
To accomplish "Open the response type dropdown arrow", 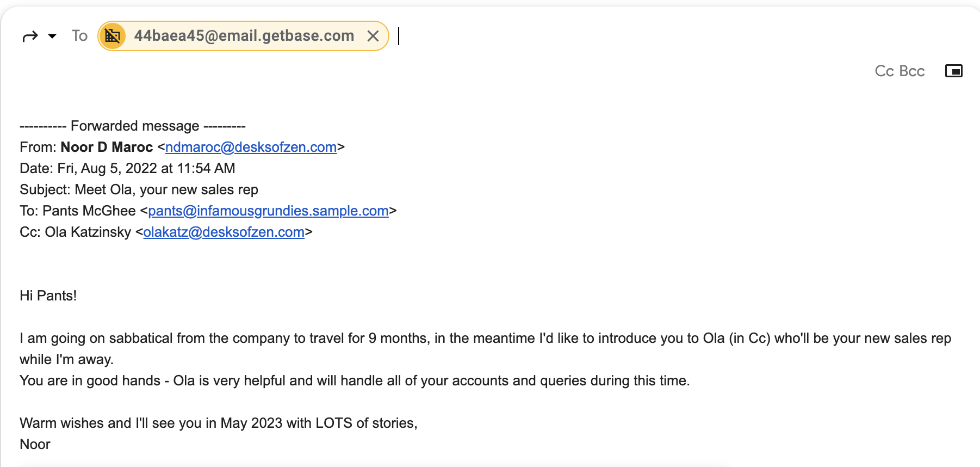I will click(52, 36).
